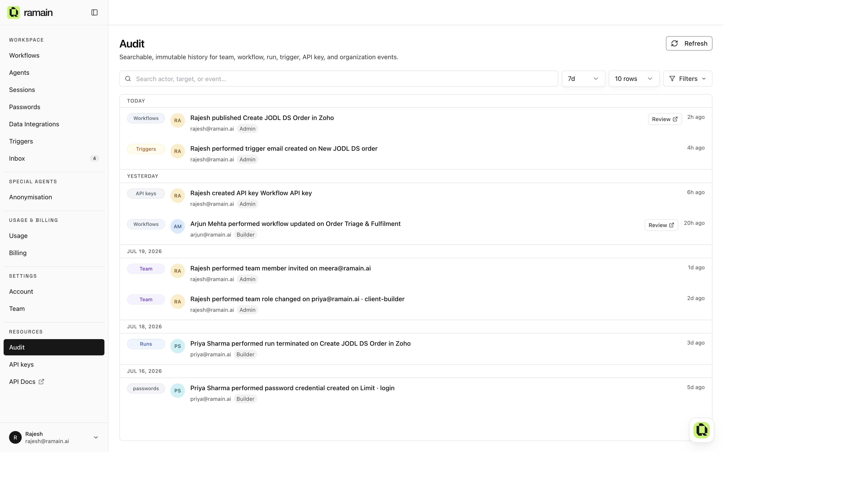Click arjun@ramain.ai email text

tap(211, 235)
